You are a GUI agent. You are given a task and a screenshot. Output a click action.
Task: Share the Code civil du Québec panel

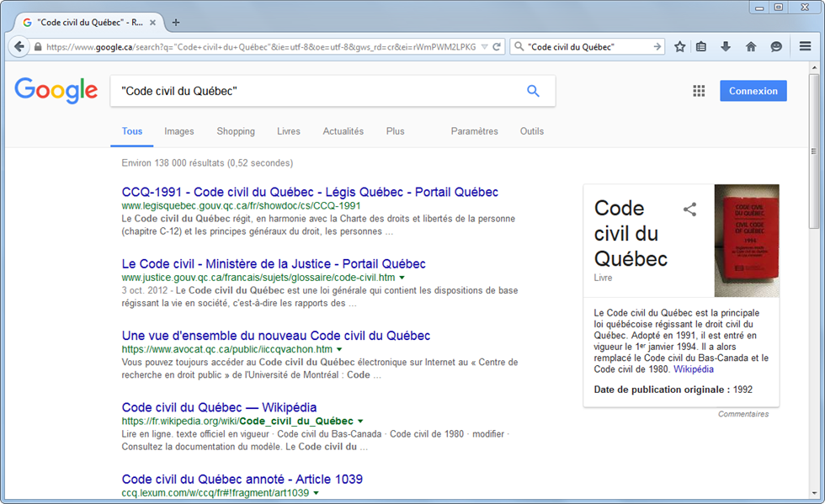tap(689, 210)
